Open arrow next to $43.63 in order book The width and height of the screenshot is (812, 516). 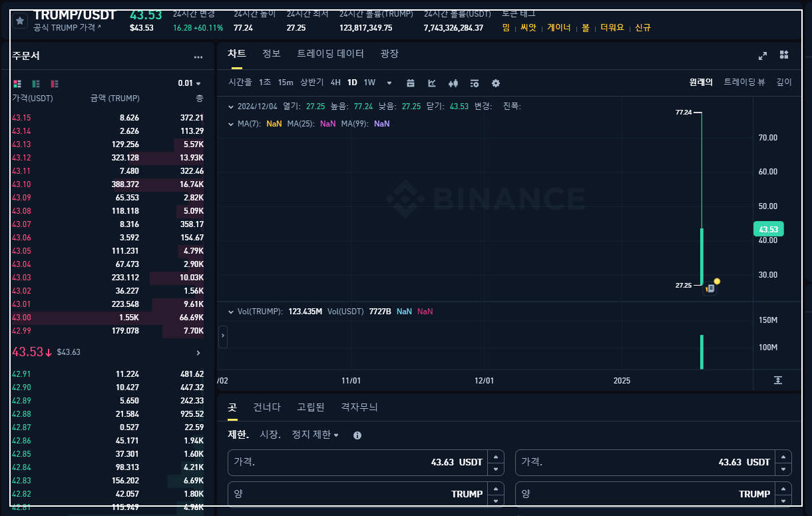tap(198, 352)
